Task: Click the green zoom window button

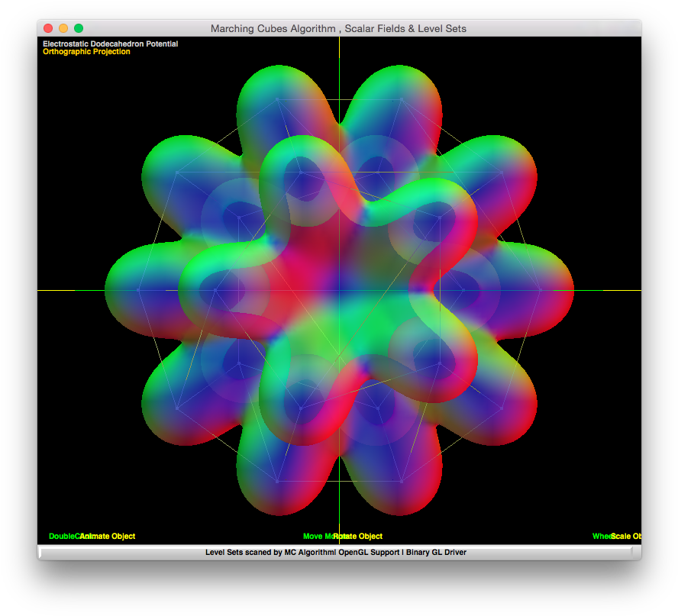Action: click(79, 28)
